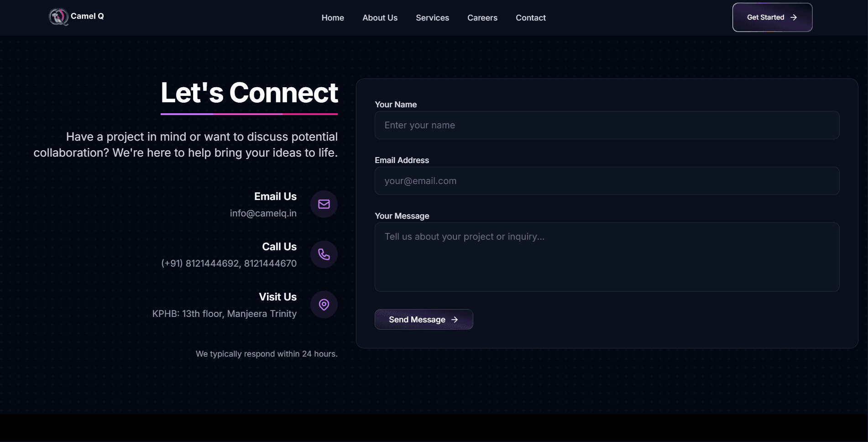Screen dimensions: 868x442
Task: Click the text "We typically respond within 24 hours."
Action: tap(267, 354)
